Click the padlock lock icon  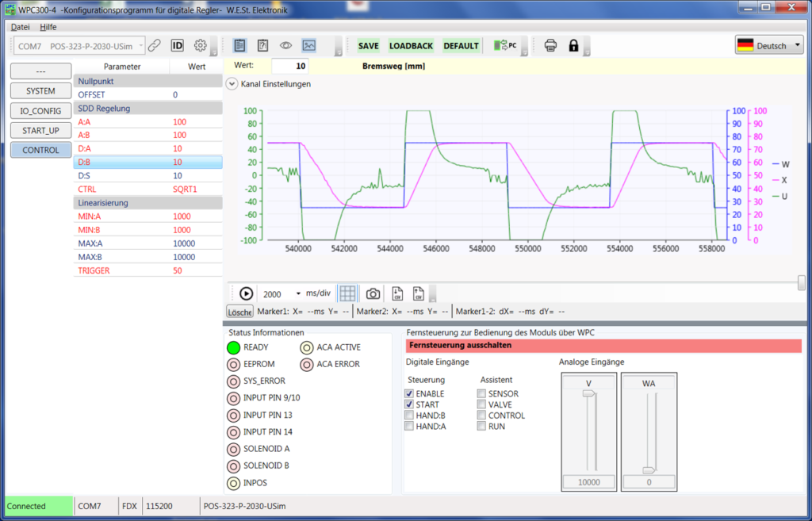pyautogui.click(x=573, y=45)
